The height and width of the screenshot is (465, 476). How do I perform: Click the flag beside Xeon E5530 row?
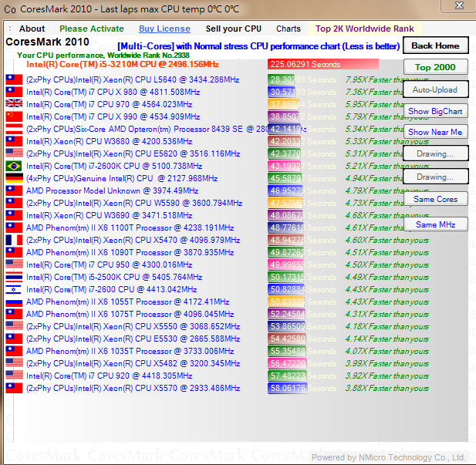click(14, 339)
